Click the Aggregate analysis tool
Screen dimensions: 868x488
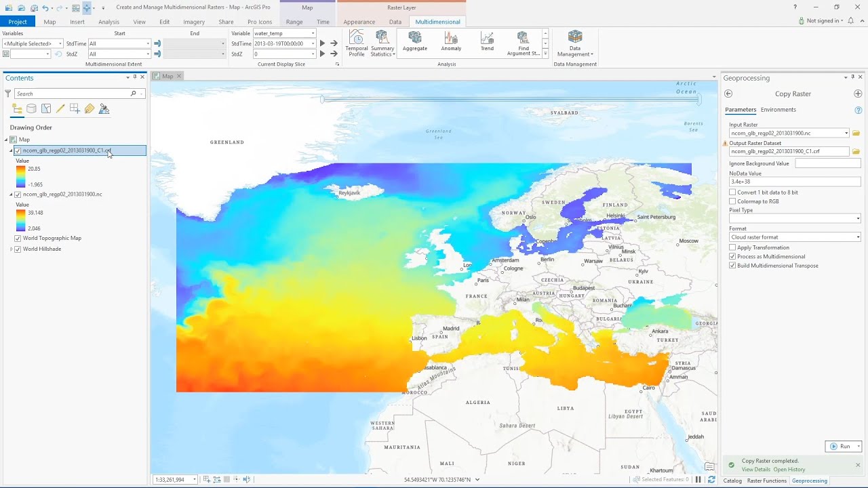coord(415,42)
